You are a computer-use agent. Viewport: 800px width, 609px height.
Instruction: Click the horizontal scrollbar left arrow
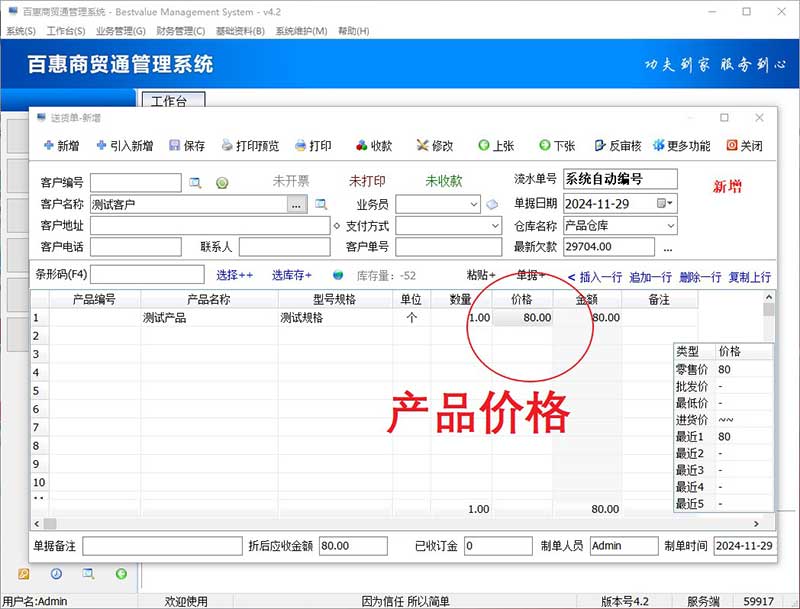(x=37, y=524)
